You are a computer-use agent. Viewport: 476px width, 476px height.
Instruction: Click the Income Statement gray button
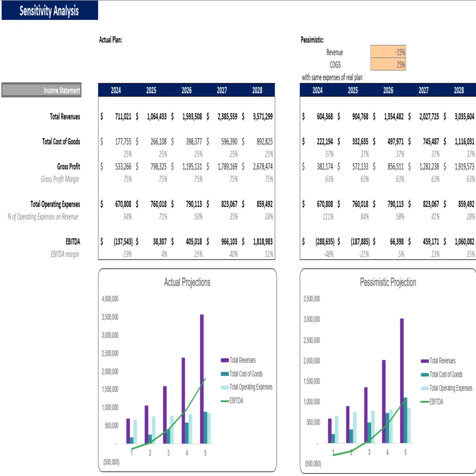tap(41, 90)
